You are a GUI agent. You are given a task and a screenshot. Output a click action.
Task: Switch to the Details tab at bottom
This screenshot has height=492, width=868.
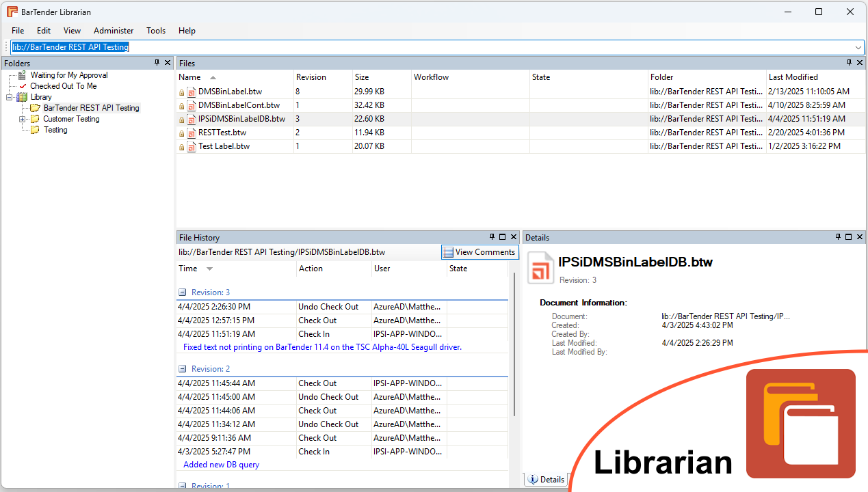click(x=547, y=480)
